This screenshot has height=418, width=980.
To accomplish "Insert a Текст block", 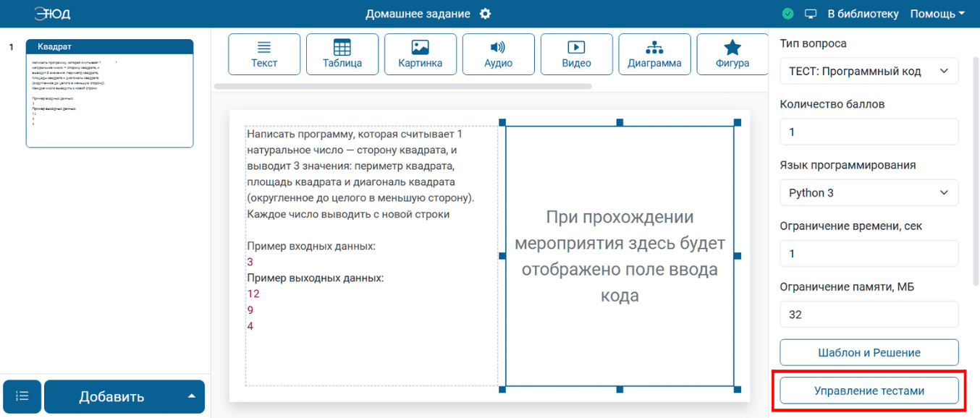I will coord(264,54).
